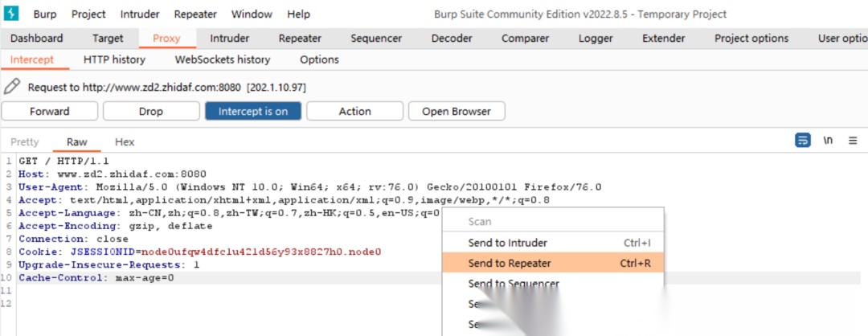The image size is (868, 336).
Task: Click the Open Browser button
Action: point(457,111)
